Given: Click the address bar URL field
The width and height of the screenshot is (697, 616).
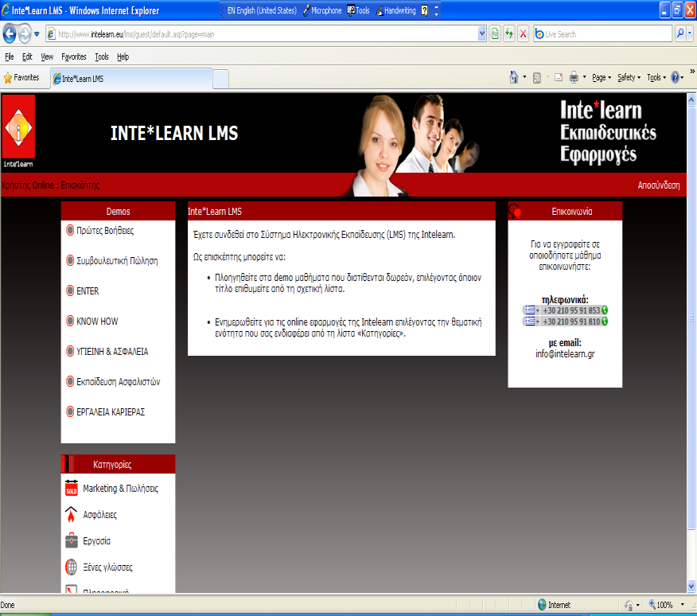Looking at the screenshot, I should (x=263, y=34).
